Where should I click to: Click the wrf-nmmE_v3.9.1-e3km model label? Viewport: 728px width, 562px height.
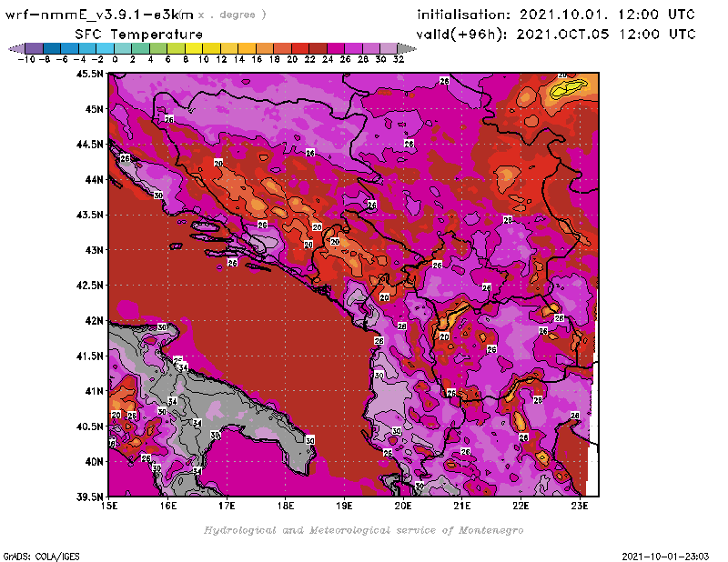(98, 15)
